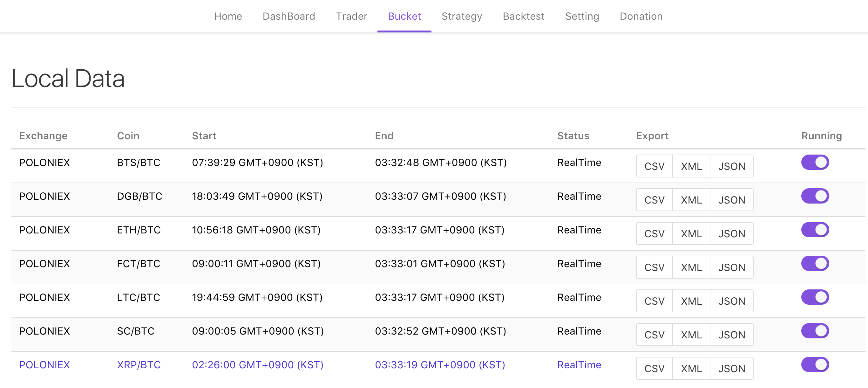This screenshot has height=388, width=868.
Task: Select the BTS/BTC coin cell
Action: [x=139, y=162]
